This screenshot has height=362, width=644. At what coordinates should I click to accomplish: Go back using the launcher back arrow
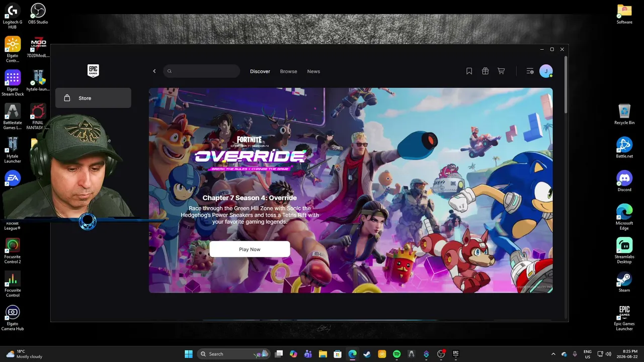pos(154,71)
